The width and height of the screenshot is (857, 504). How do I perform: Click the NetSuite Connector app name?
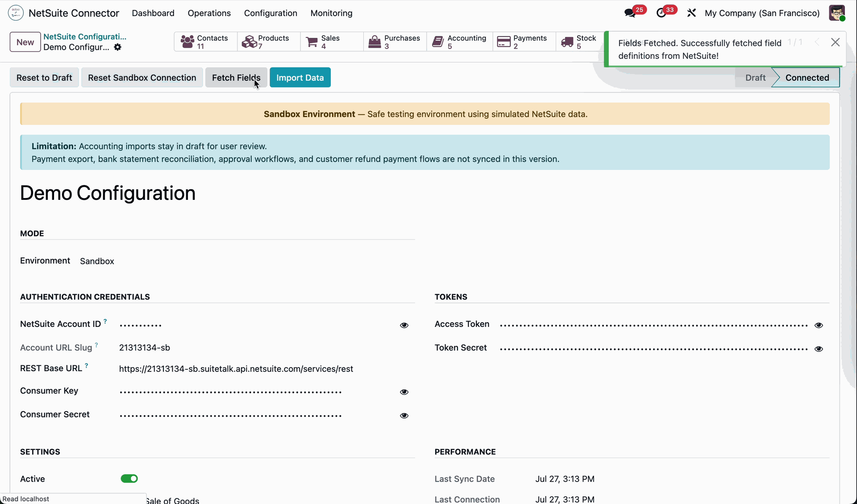[74, 13]
